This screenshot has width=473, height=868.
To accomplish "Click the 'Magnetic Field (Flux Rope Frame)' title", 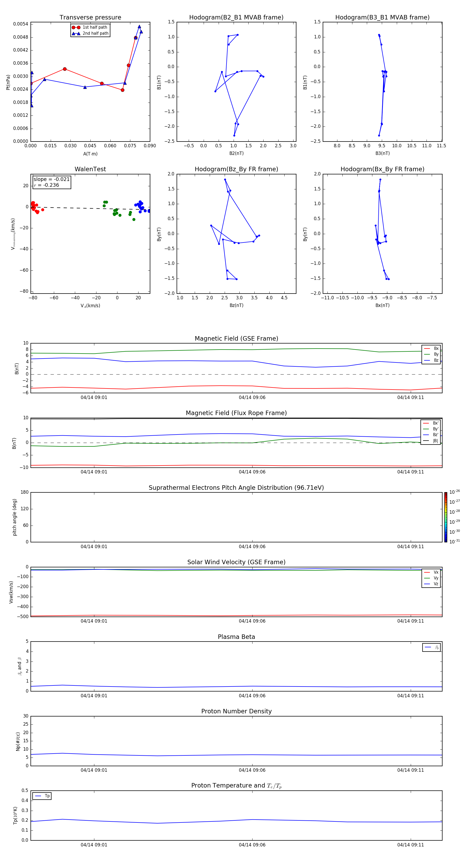I will tap(236, 413).
